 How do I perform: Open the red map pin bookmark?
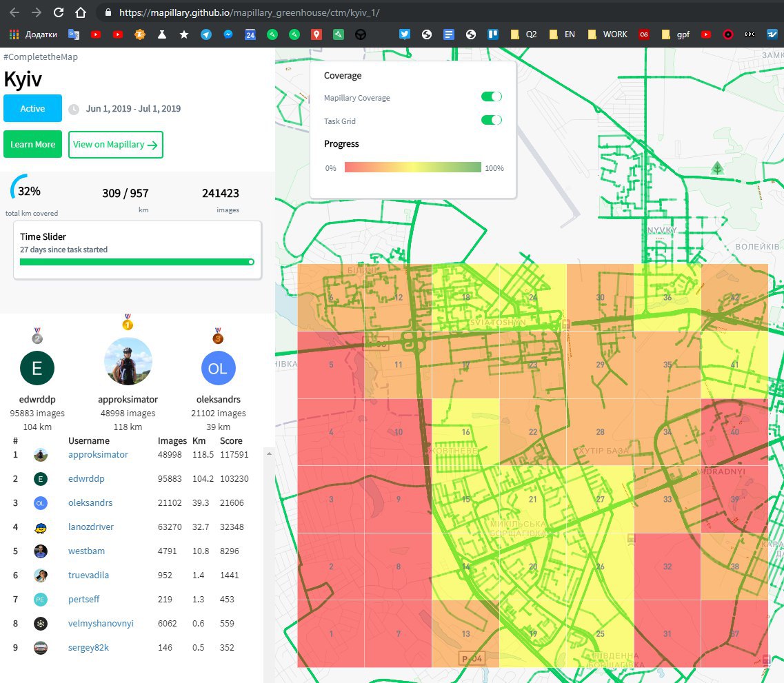pyautogui.click(x=316, y=34)
